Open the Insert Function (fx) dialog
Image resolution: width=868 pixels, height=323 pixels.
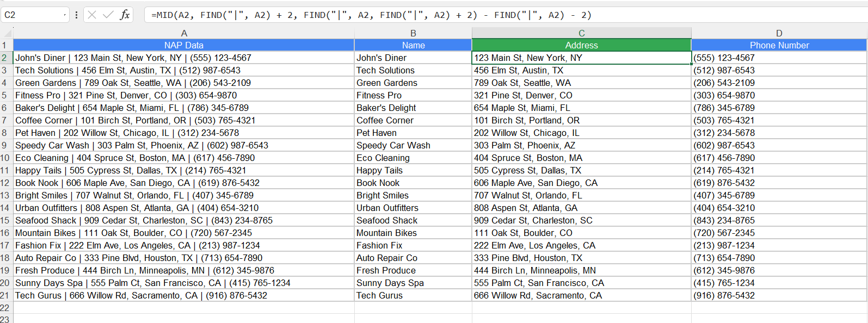tap(125, 15)
